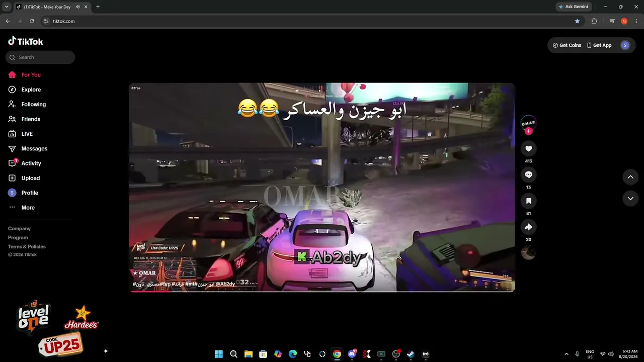Screen dimensions: 644x362
Task: Open Microsoft Store from the taskbar
Action: click(263, 354)
